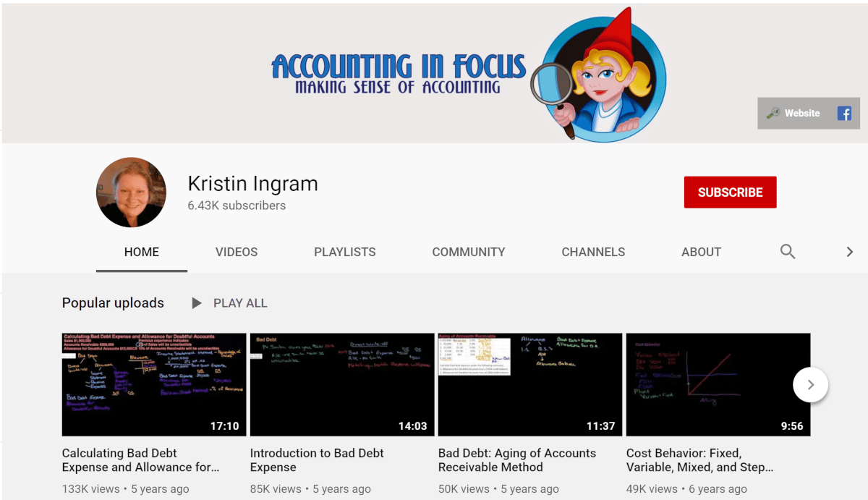
Task: Click the 6.43K subscribers count
Action: pyautogui.click(x=237, y=205)
